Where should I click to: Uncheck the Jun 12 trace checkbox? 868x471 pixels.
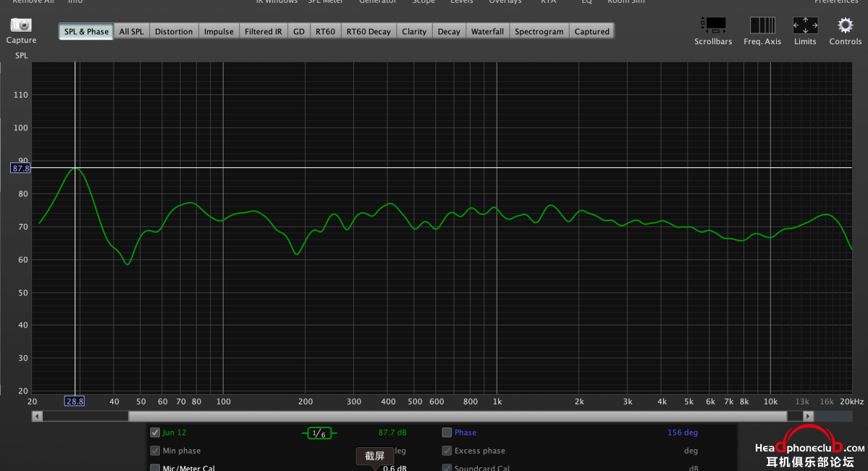pos(155,432)
